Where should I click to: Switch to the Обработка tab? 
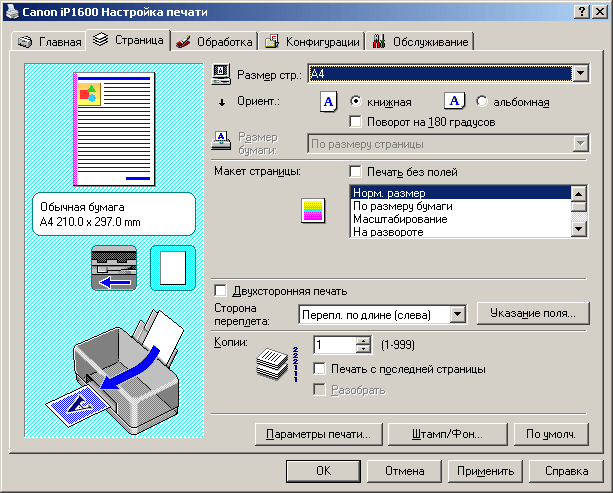tap(214, 41)
